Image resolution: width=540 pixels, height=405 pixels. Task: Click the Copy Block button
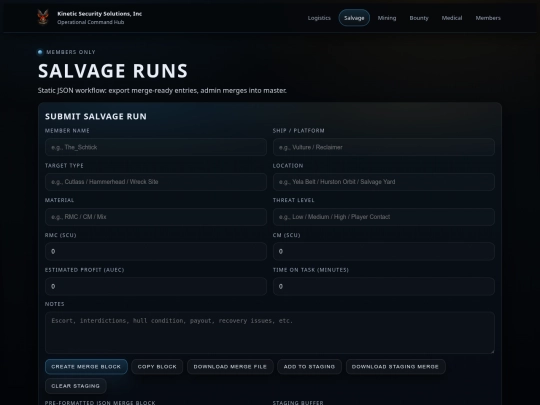157,367
